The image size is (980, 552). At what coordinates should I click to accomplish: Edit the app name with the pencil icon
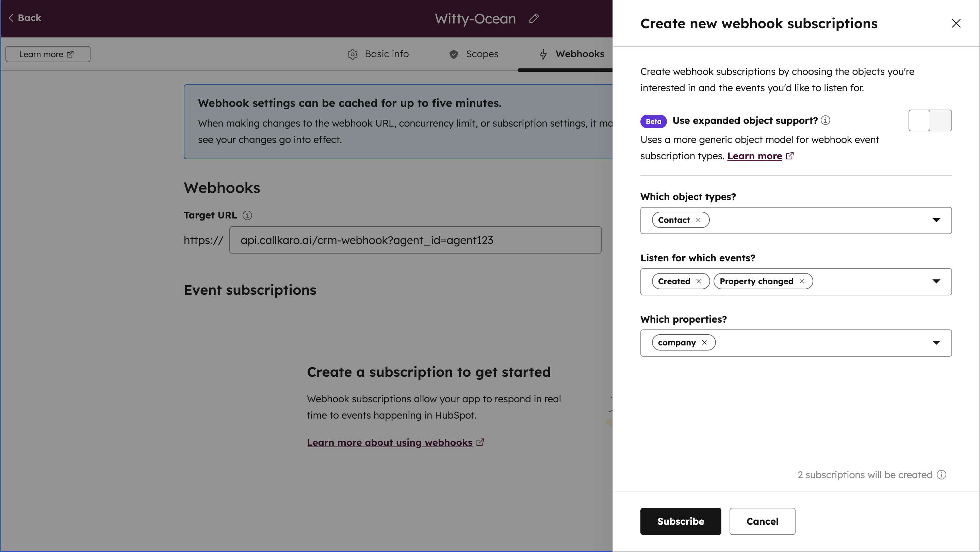tap(534, 18)
